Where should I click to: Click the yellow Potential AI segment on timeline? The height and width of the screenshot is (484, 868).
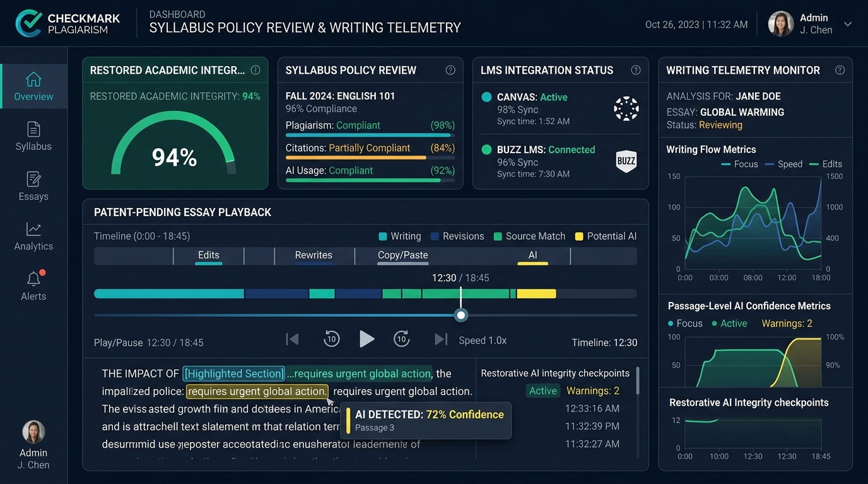[x=536, y=294]
